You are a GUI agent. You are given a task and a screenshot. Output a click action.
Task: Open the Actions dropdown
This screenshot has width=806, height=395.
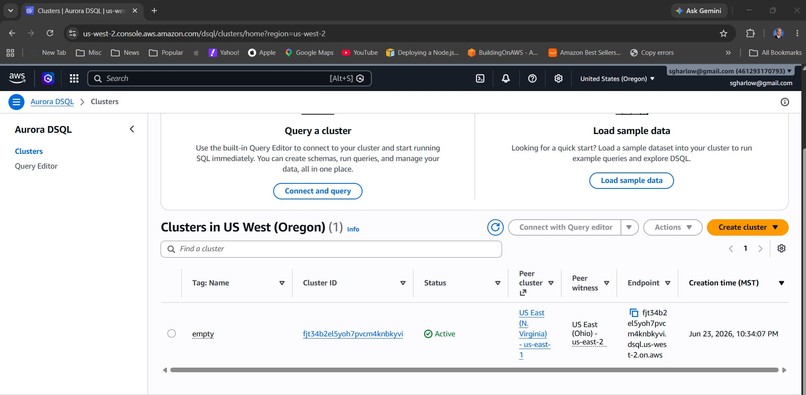tap(673, 227)
